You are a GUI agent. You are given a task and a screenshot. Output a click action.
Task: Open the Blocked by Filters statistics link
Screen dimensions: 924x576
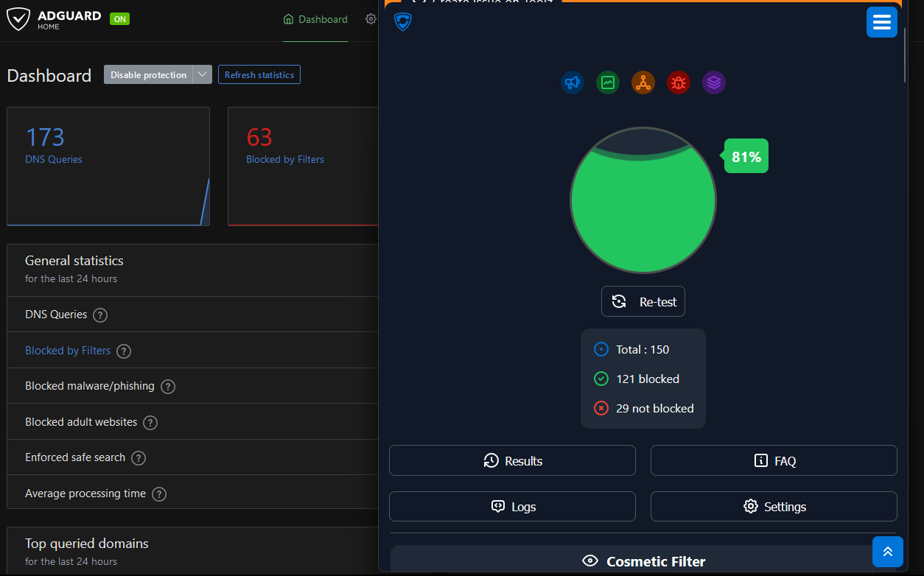click(x=68, y=351)
